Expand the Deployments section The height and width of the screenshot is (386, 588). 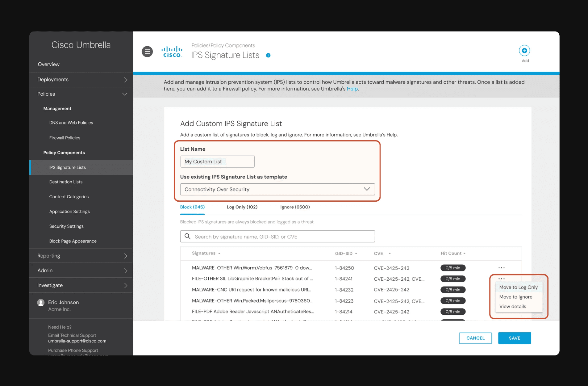coord(81,80)
